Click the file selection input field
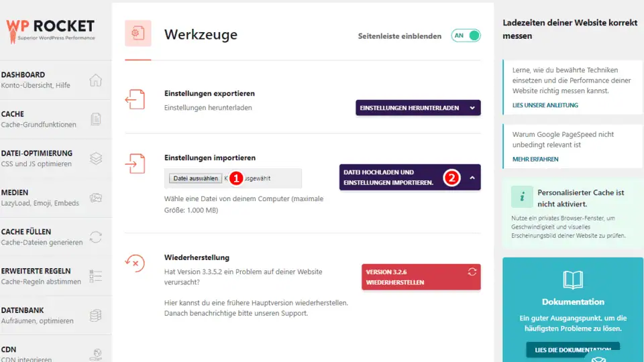 coord(233,178)
